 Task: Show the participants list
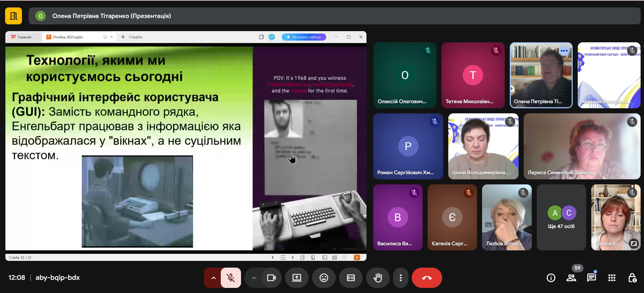(x=571, y=278)
